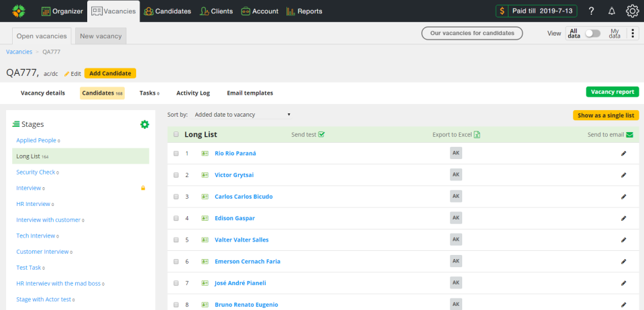Click Show as a single list

(x=606, y=115)
